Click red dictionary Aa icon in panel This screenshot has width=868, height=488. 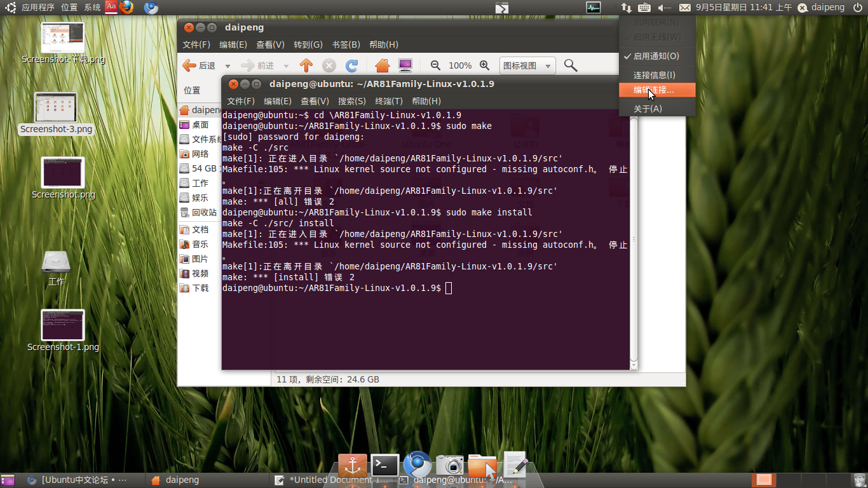coord(111,7)
